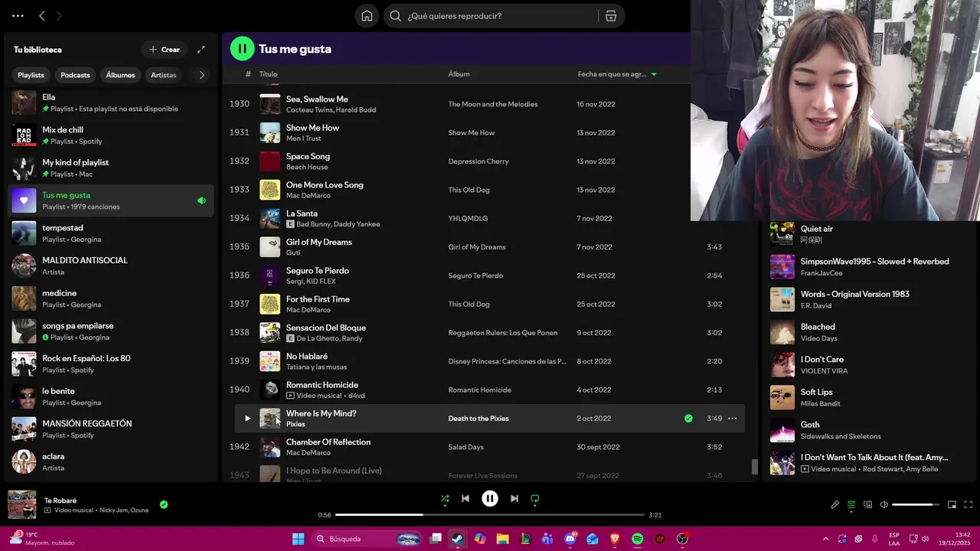The height and width of the screenshot is (551, 980).
Task: Toggle shuffle in the player bar
Action: click(445, 498)
